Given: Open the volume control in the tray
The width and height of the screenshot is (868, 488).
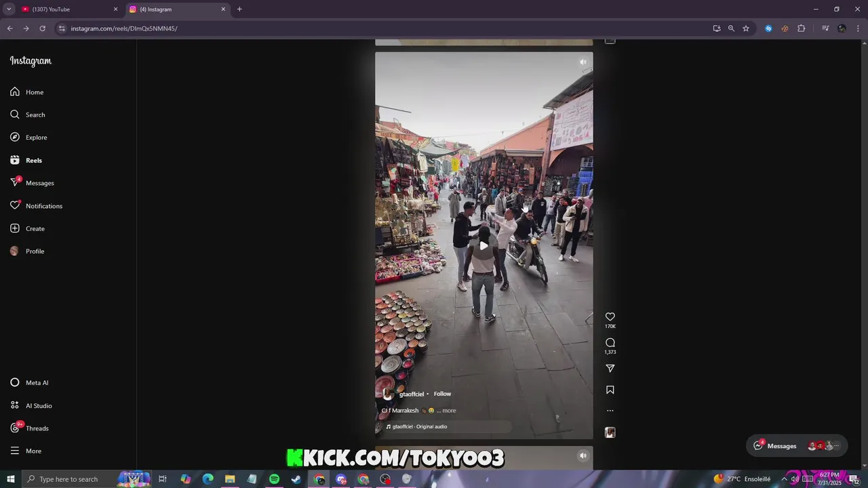Looking at the screenshot, I should (795, 479).
